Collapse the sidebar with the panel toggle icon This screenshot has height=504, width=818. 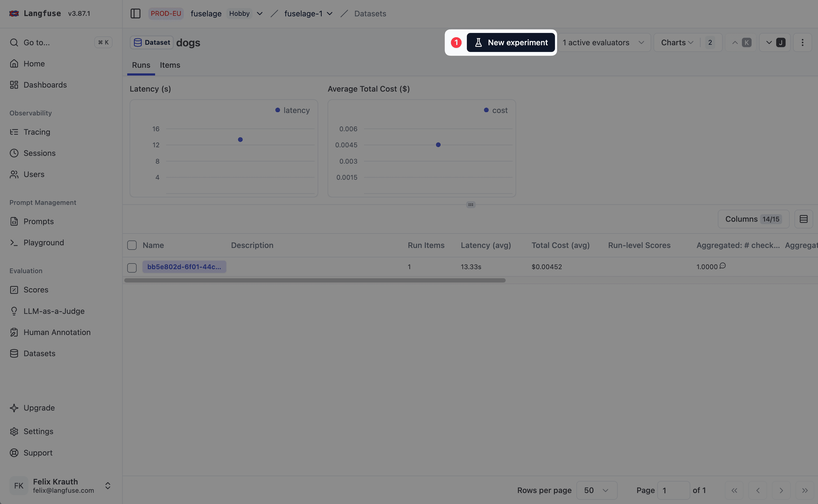coord(136,13)
